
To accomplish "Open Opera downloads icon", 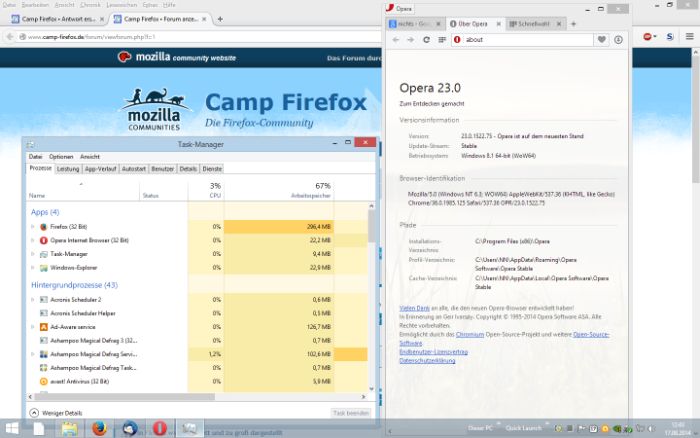I will tap(618, 39).
